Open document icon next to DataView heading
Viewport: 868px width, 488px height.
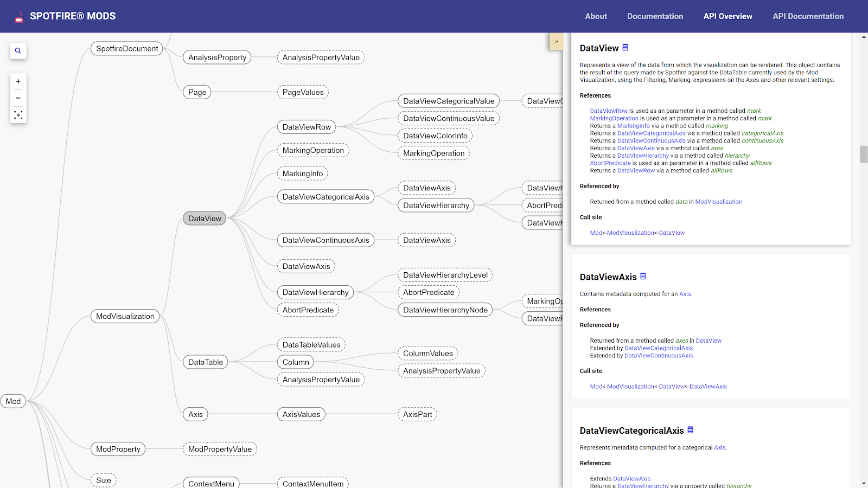tap(625, 48)
